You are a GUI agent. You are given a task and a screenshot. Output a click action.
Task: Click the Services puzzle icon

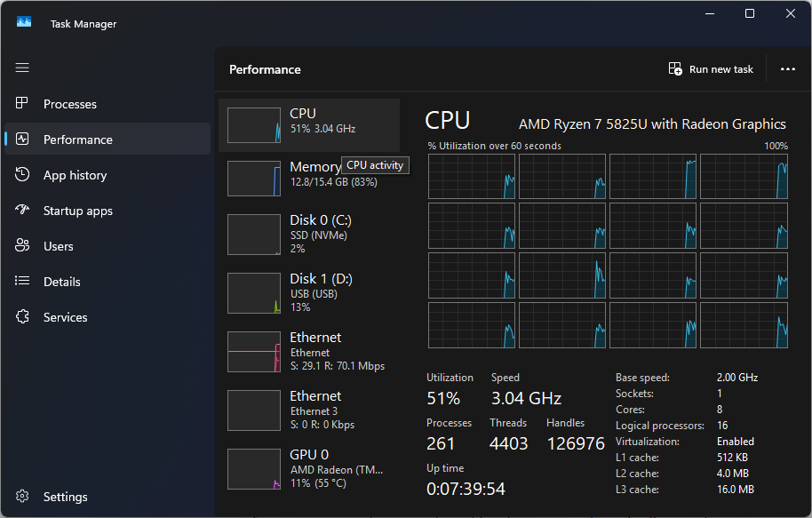[x=23, y=317]
